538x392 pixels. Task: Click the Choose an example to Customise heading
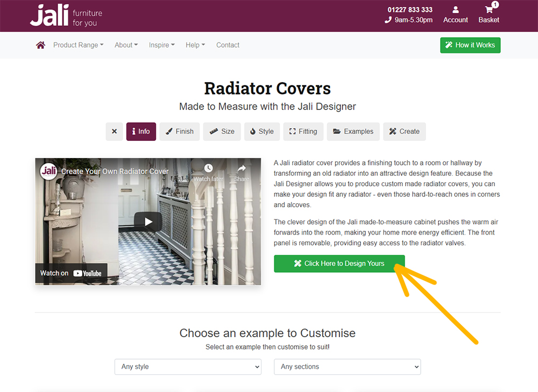(267, 333)
